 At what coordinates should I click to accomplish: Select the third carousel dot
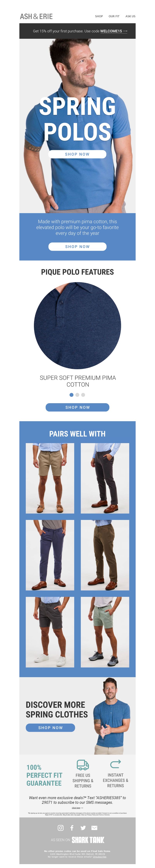tap(83, 395)
